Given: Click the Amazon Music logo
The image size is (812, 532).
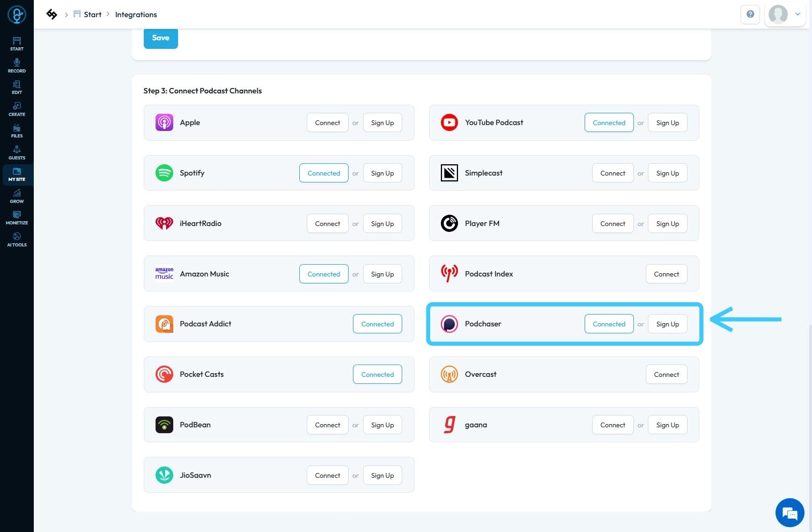Looking at the screenshot, I should 164,274.
